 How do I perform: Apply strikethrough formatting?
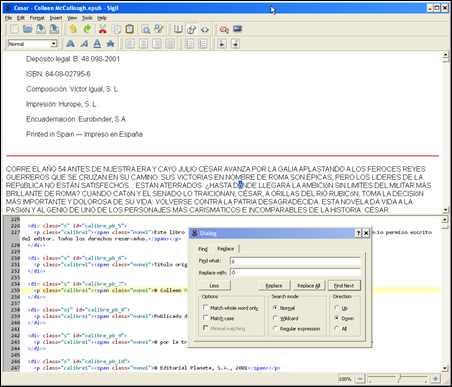[110, 44]
